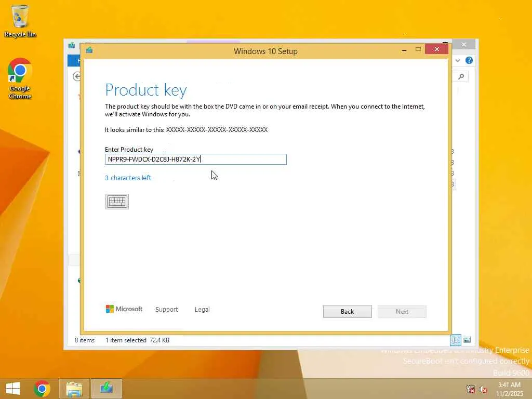
Task: Click the 'Product key' heading
Action: click(146, 90)
